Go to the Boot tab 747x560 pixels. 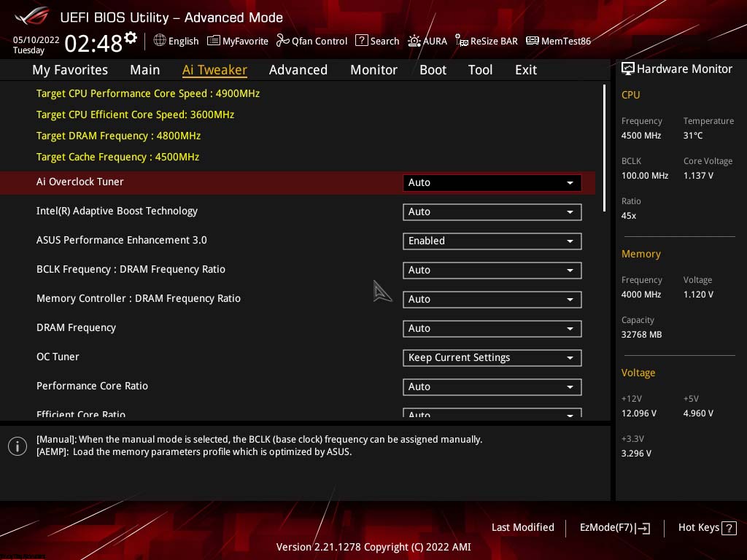(433, 70)
